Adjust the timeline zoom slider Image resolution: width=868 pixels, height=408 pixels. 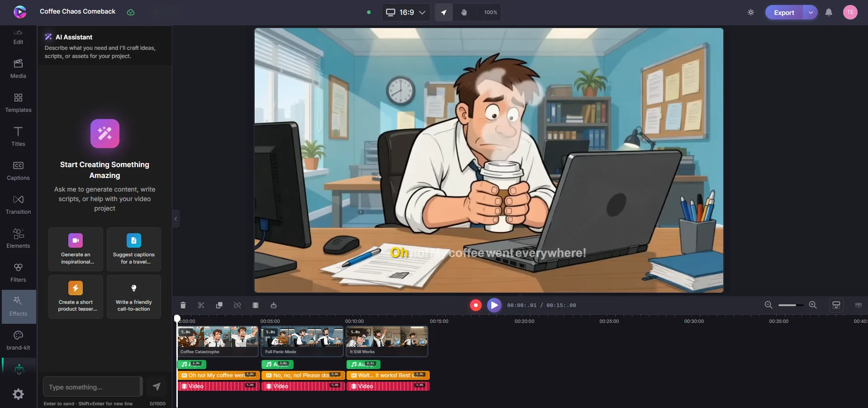pyautogui.click(x=790, y=305)
